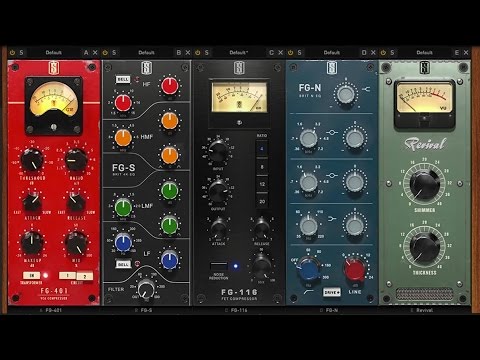Click the low shelf symbol on FG-N low band
The height and width of the screenshot is (360, 480).
click(332, 219)
